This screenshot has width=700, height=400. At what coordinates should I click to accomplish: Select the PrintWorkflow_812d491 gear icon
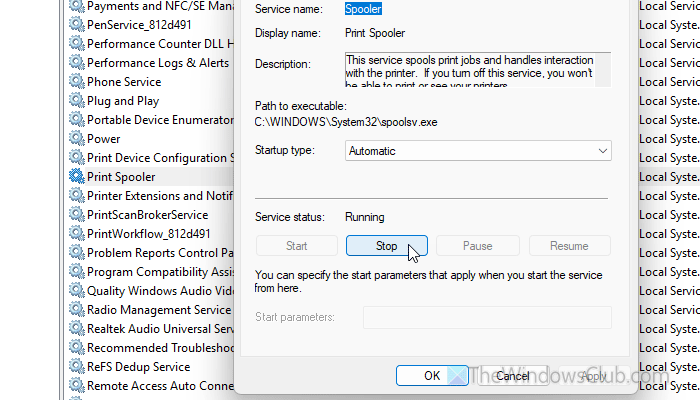(77, 233)
